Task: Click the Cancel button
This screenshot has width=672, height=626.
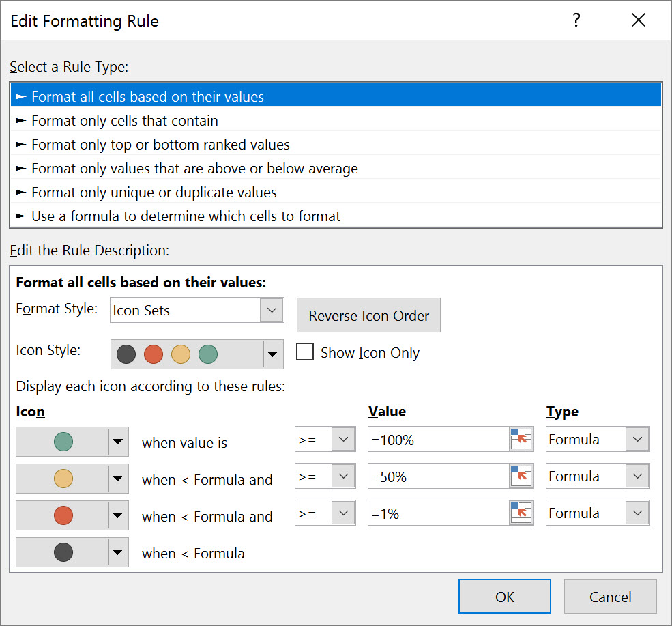Action: (610, 597)
